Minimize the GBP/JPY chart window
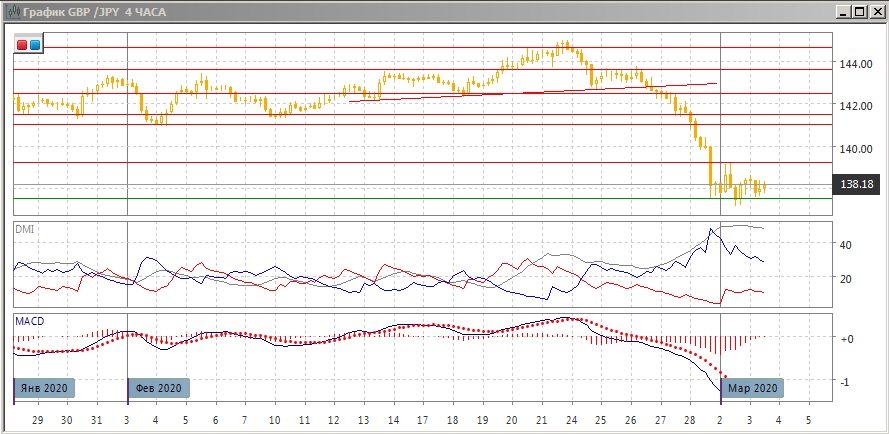Screen dimensions: 889x434 (845, 11)
